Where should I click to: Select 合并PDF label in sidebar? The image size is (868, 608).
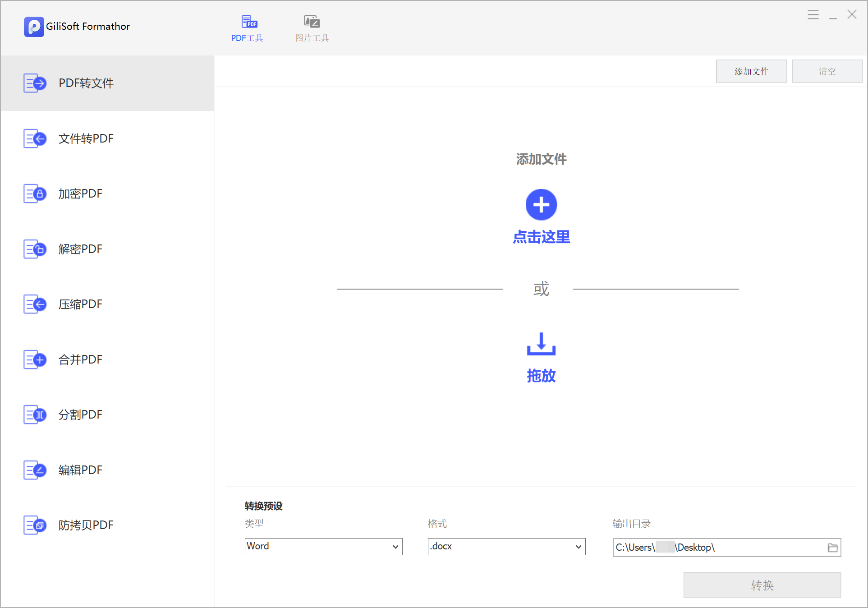tap(80, 359)
